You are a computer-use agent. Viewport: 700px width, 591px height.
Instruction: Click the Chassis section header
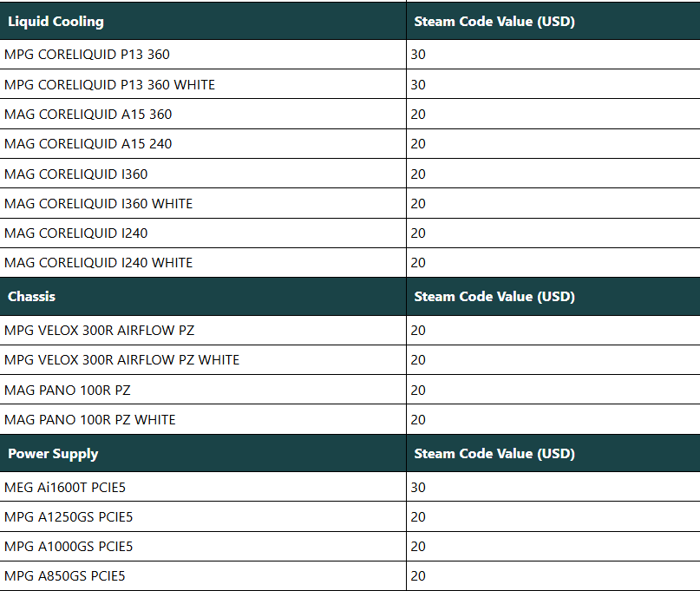point(203,297)
